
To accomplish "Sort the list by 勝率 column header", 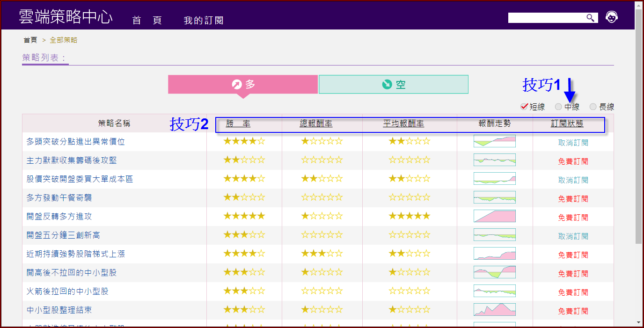I will (238, 124).
